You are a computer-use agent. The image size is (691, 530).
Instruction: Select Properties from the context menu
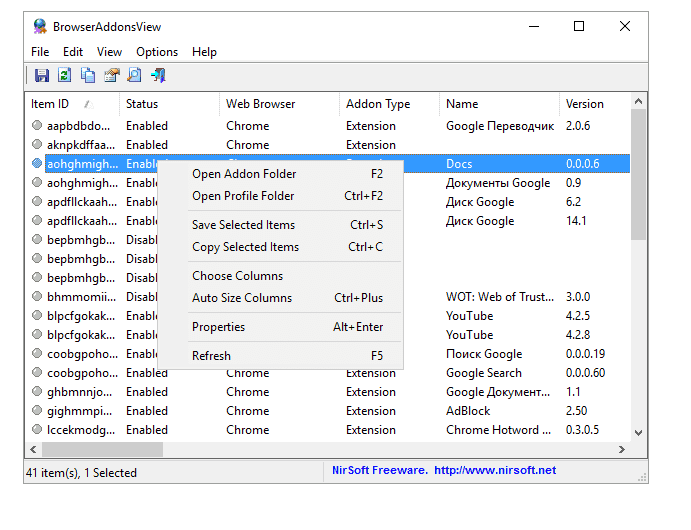pyautogui.click(x=218, y=327)
